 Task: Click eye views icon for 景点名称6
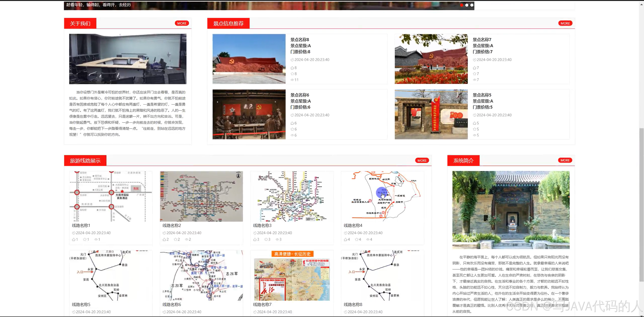[292, 135]
